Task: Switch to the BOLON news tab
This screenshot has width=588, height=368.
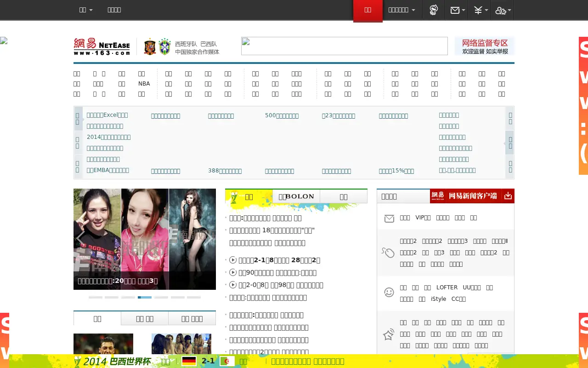Action: (x=296, y=196)
